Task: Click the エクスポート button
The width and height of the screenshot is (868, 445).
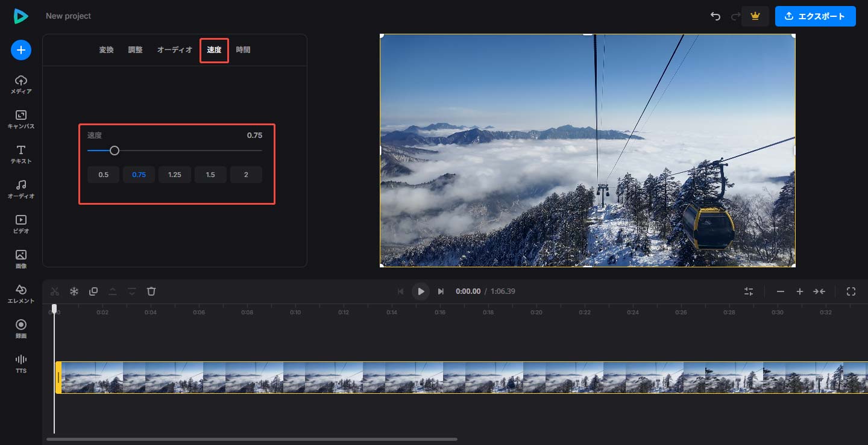Action: 816,16
